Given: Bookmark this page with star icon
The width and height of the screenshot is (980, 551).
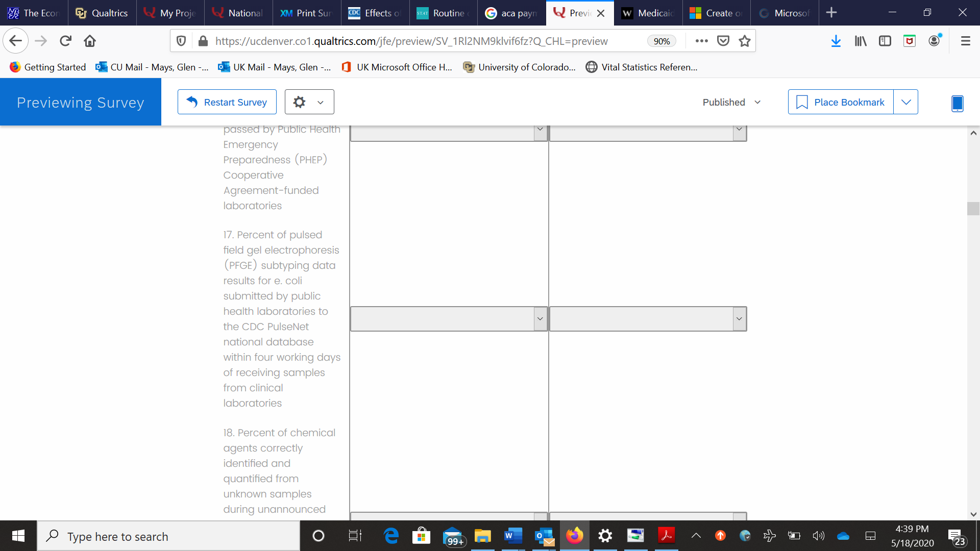Looking at the screenshot, I should tap(745, 41).
